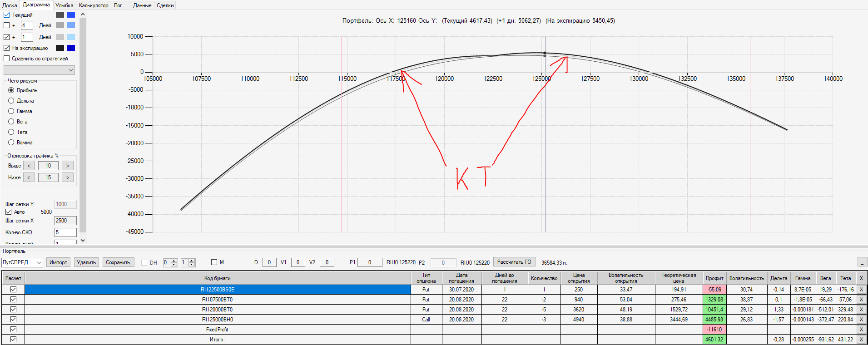868x345 pixels.
Task: Select the Гамма radio option
Action: [11, 111]
